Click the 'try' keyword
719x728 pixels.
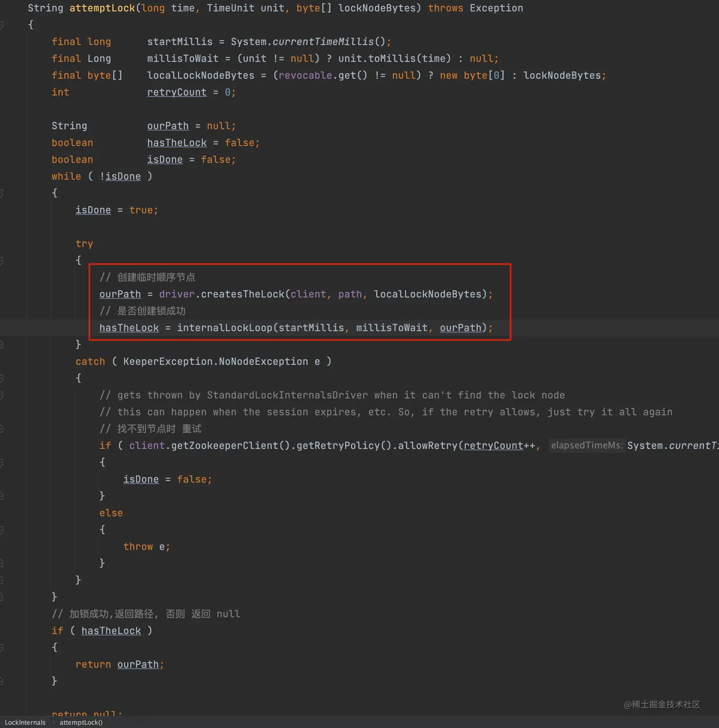(84, 244)
